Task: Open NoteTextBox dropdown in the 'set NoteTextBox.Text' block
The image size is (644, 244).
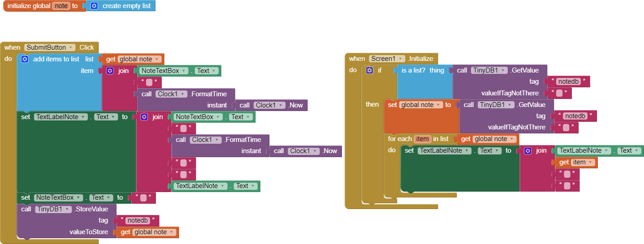Action: pos(79,197)
